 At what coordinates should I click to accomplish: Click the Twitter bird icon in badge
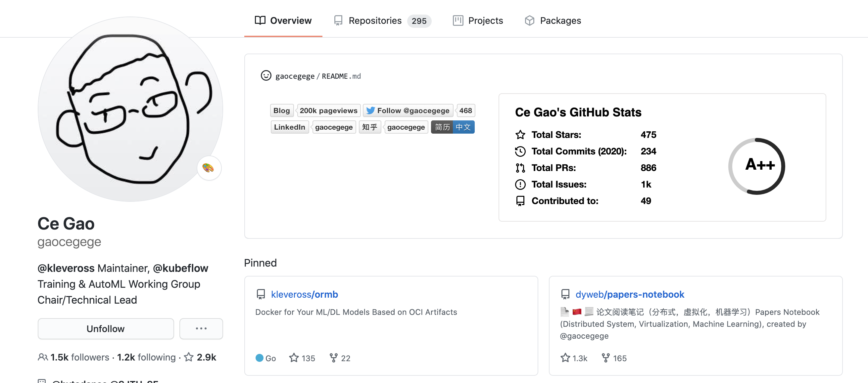coord(370,110)
